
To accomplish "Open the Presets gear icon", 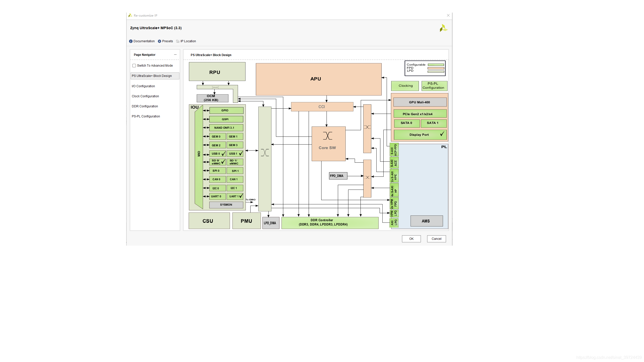I will [159, 41].
